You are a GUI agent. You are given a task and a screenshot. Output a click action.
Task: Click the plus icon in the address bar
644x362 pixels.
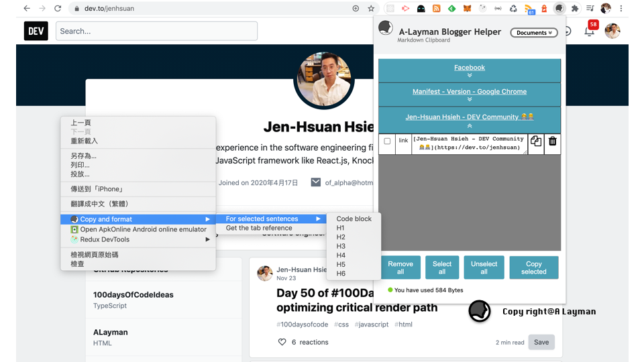pos(356,8)
